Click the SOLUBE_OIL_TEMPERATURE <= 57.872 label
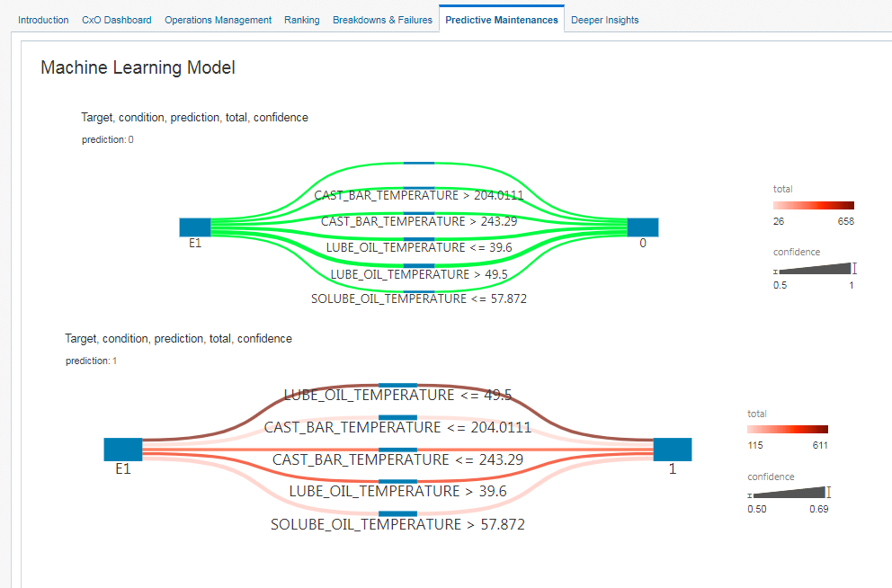The image size is (892, 588). click(x=420, y=298)
